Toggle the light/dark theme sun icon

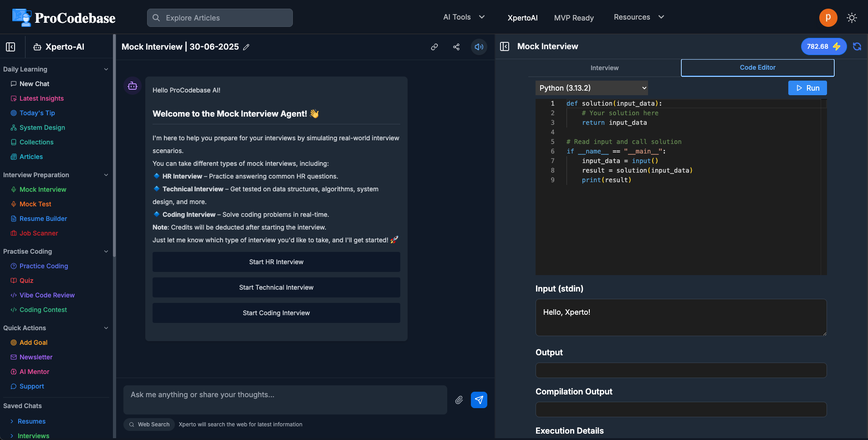(x=852, y=18)
